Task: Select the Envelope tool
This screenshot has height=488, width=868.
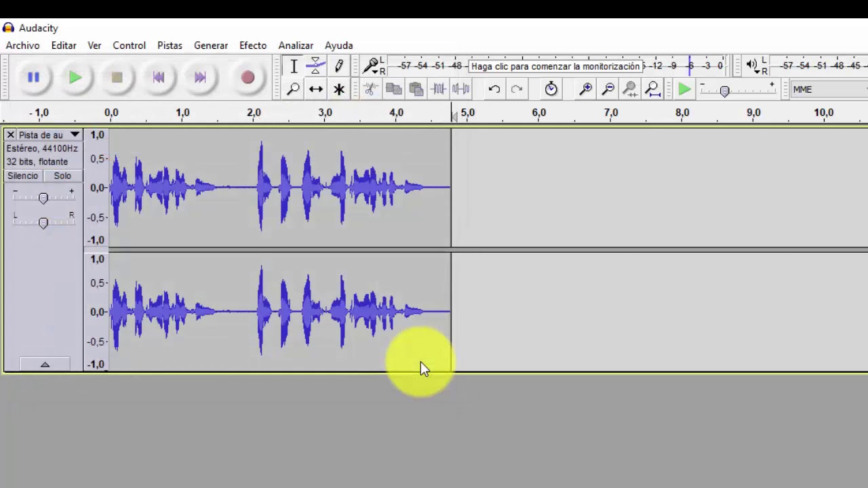Action: point(316,66)
